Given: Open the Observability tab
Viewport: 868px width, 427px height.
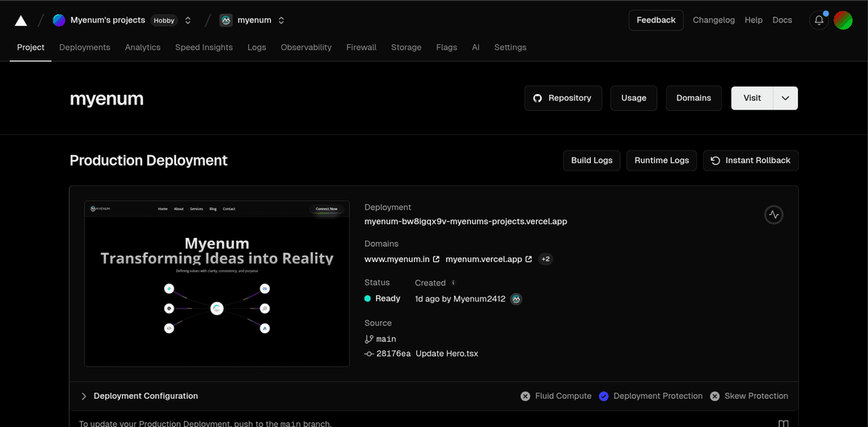Looking at the screenshot, I should 306,47.
